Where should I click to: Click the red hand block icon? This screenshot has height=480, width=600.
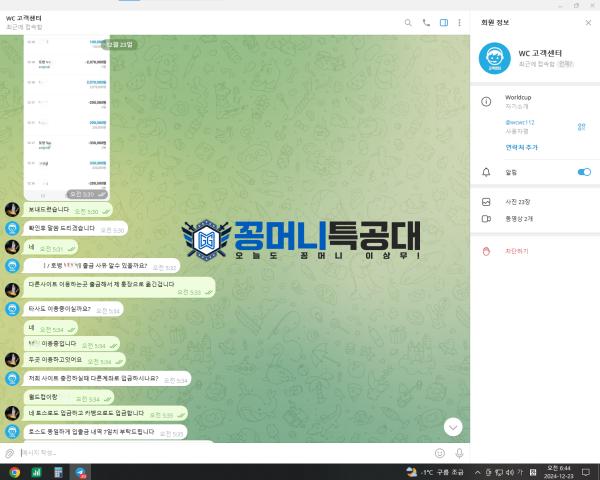pos(486,251)
